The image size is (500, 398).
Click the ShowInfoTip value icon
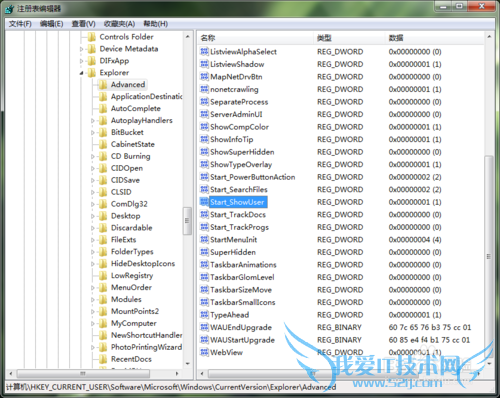tap(204, 139)
